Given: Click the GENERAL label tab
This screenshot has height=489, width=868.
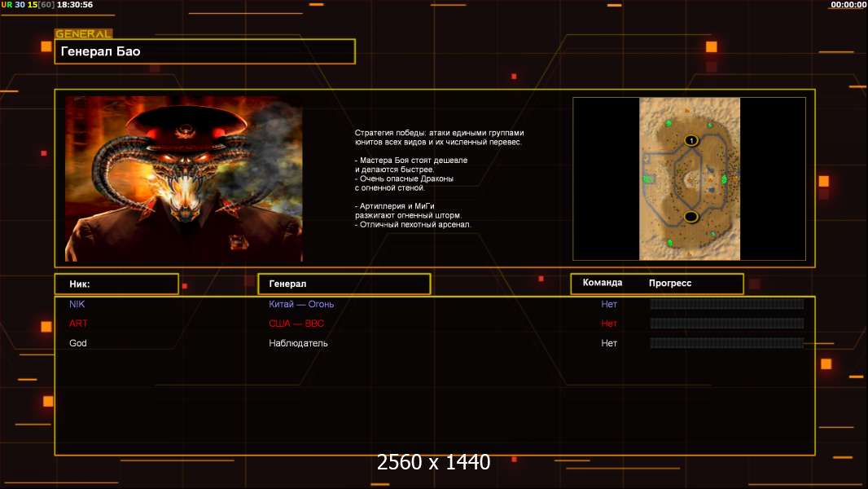Looking at the screenshot, I should tap(83, 34).
